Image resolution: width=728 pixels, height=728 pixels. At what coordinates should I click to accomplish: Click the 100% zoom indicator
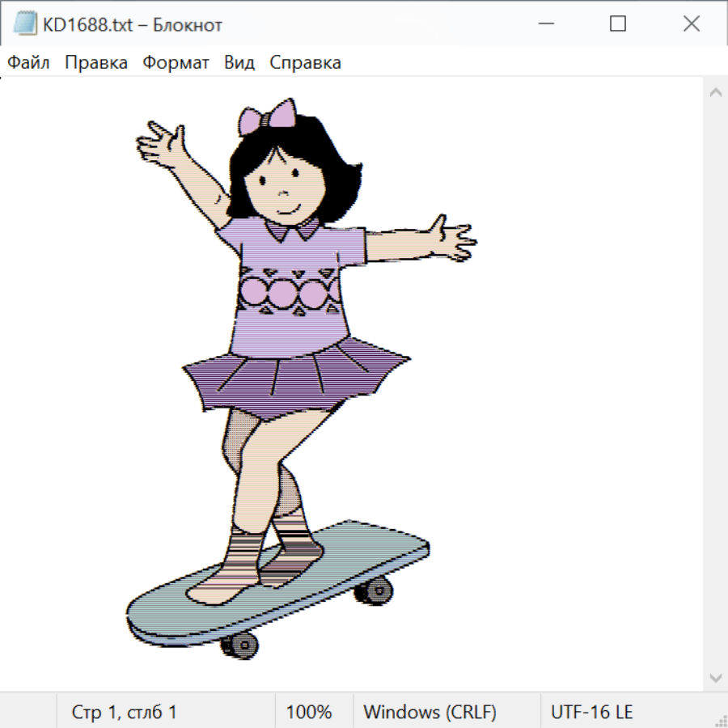pos(309,712)
